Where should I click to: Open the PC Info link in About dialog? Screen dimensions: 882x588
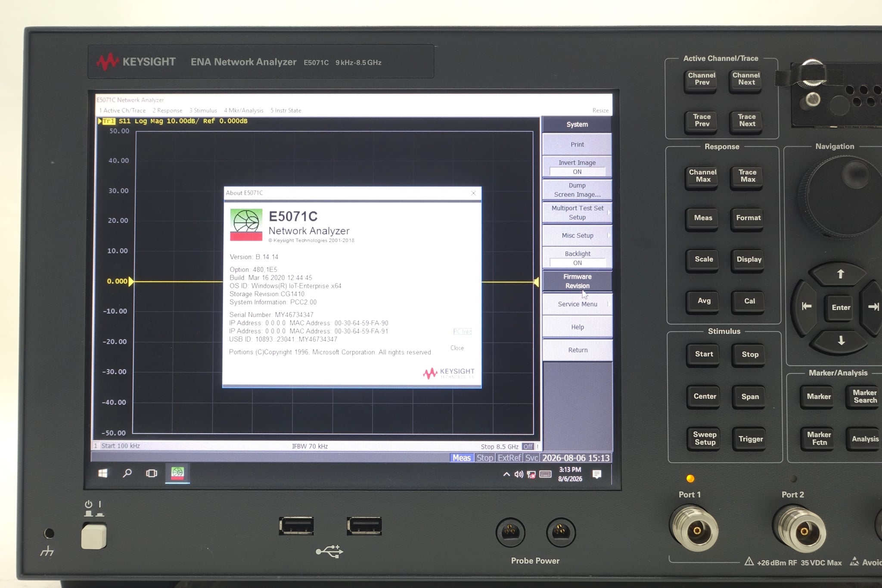[x=462, y=331]
